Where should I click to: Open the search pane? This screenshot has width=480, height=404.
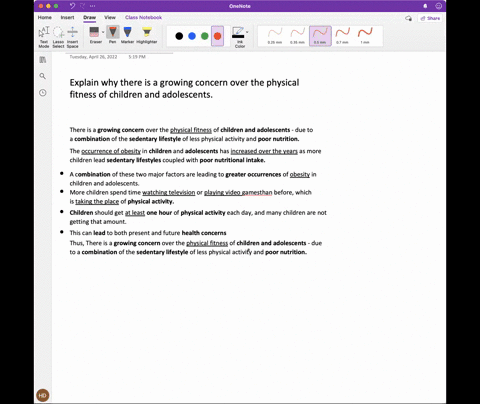coord(43,76)
